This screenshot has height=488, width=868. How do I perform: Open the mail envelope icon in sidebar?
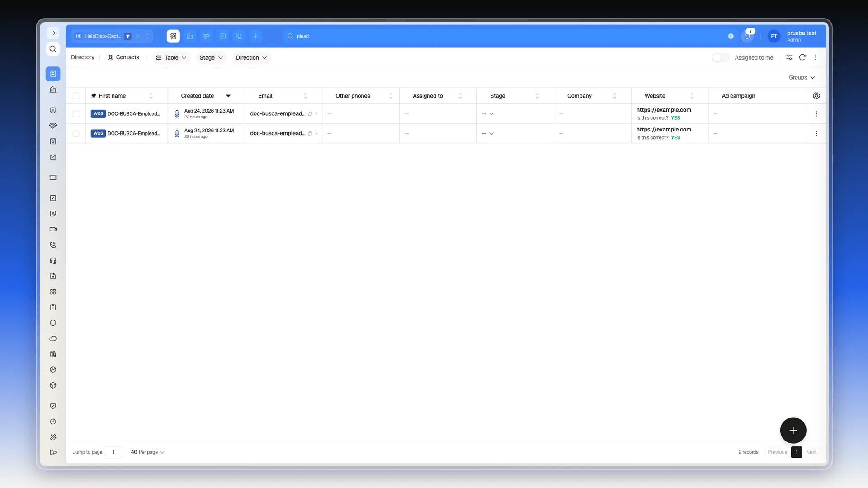(53, 157)
